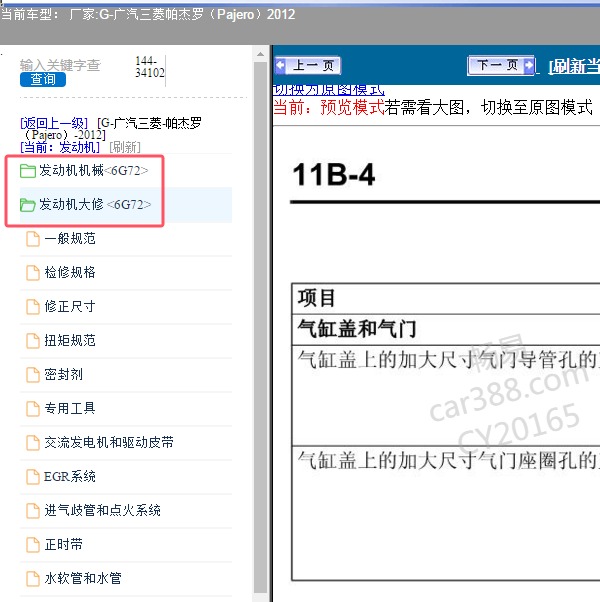This screenshot has width=600, height=602.
Task: Click the sidebar scrollbar up arrow
Action: click(261, 54)
